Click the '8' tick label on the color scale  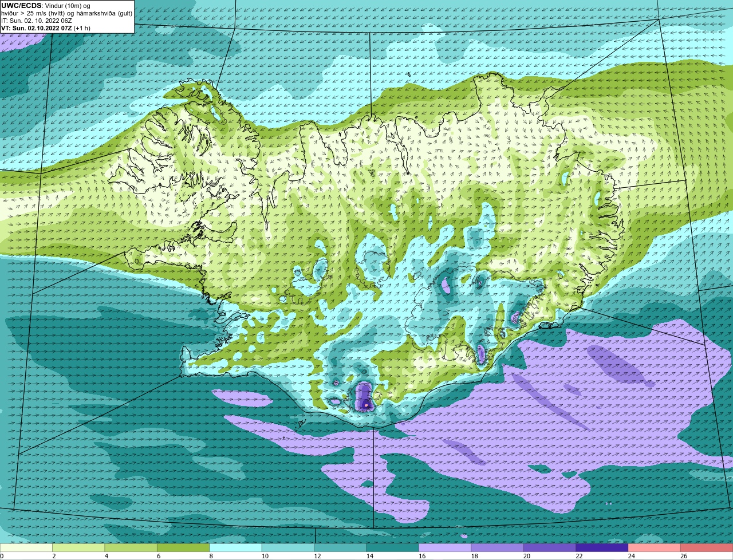(x=211, y=556)
